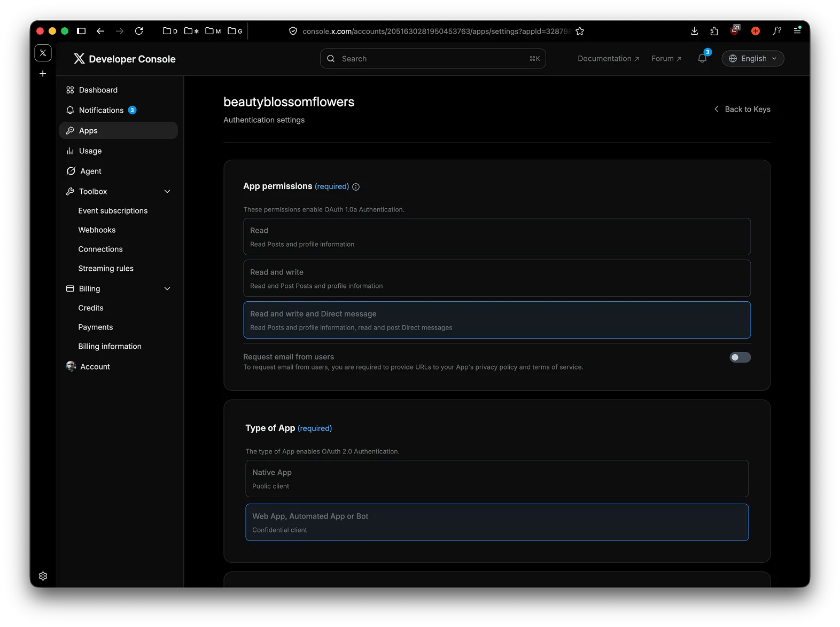This screenshot has width=840, height=627.
Task: Click the shield icon in address bar
Action: point(293,31)
